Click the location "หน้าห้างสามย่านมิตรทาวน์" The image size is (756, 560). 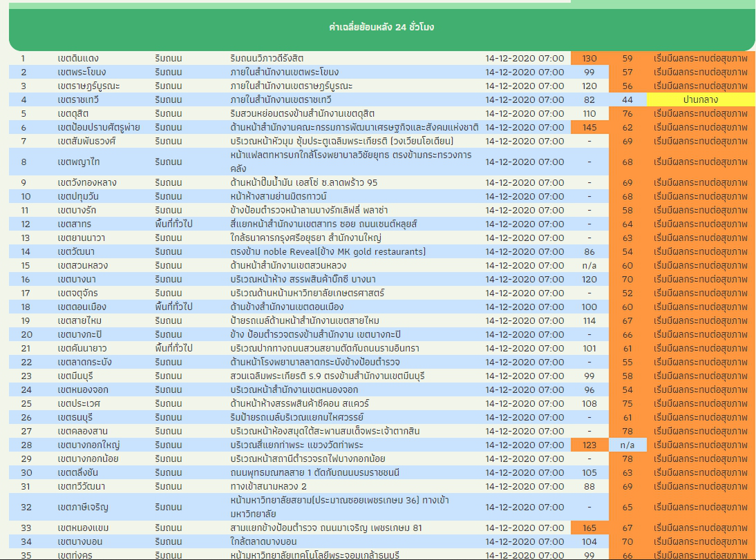(x=278, y=196)
